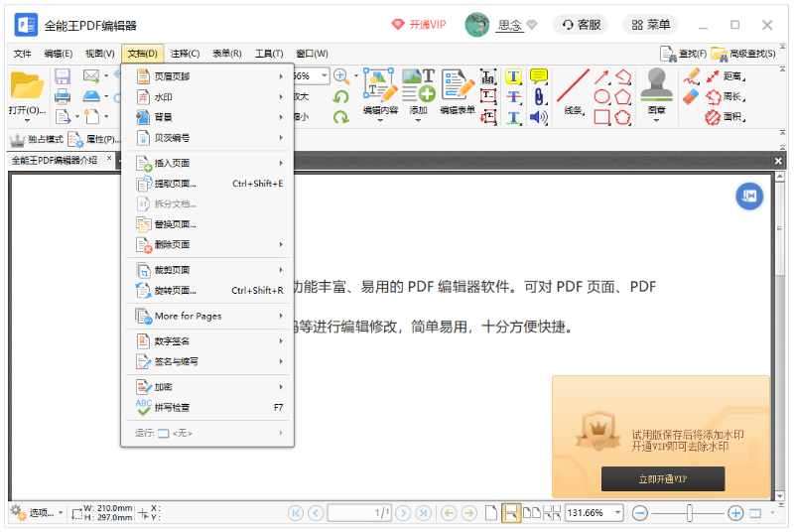Select the highlight text T tool
The height and width of the screenshot is (532, 794).
[513, 76]
